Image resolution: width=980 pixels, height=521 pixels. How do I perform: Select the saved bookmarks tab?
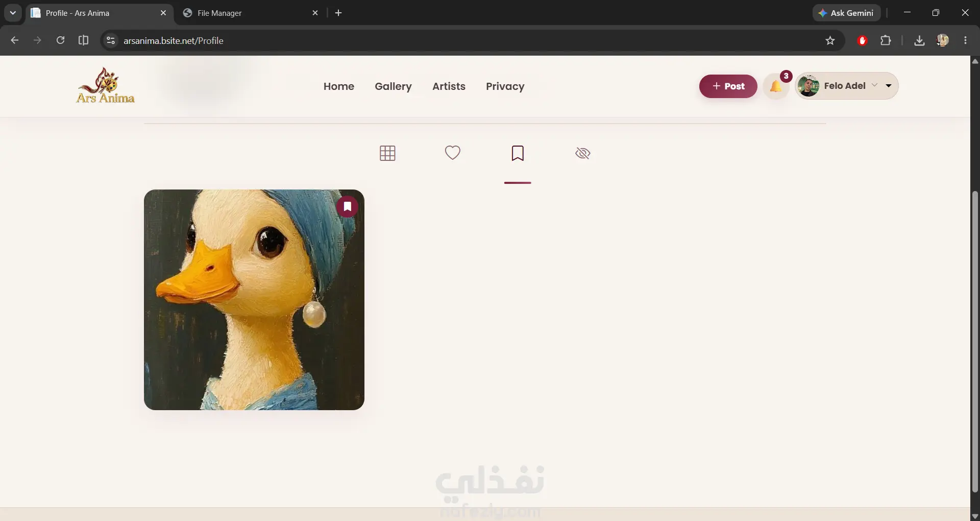(x=518, y=153)
